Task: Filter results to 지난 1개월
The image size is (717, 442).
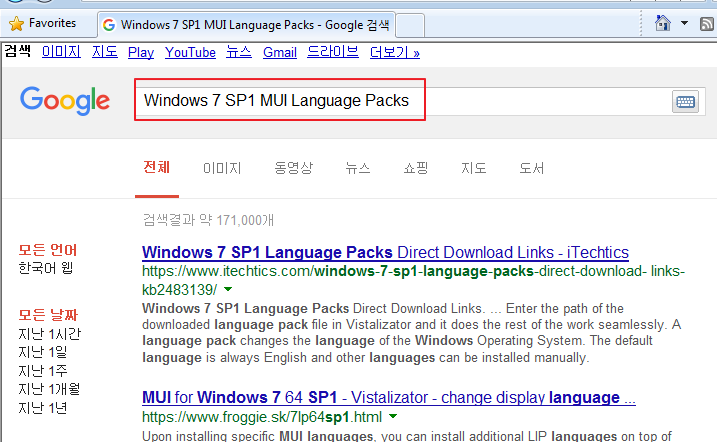Action: (49, 389)
